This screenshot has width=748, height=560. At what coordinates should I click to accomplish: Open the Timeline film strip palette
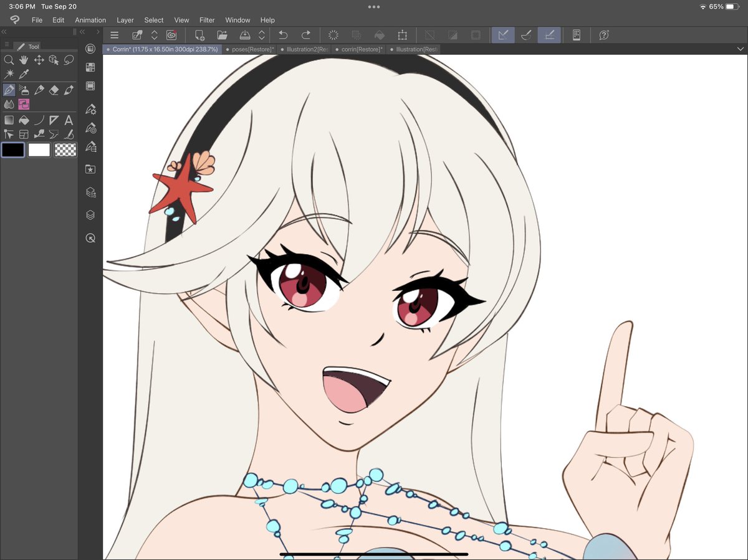90,86
